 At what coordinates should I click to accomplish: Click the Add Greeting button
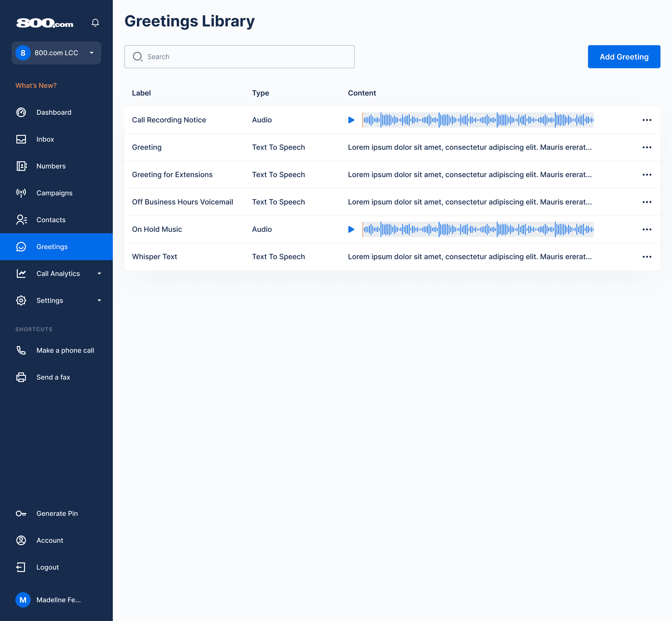point(624,57)
